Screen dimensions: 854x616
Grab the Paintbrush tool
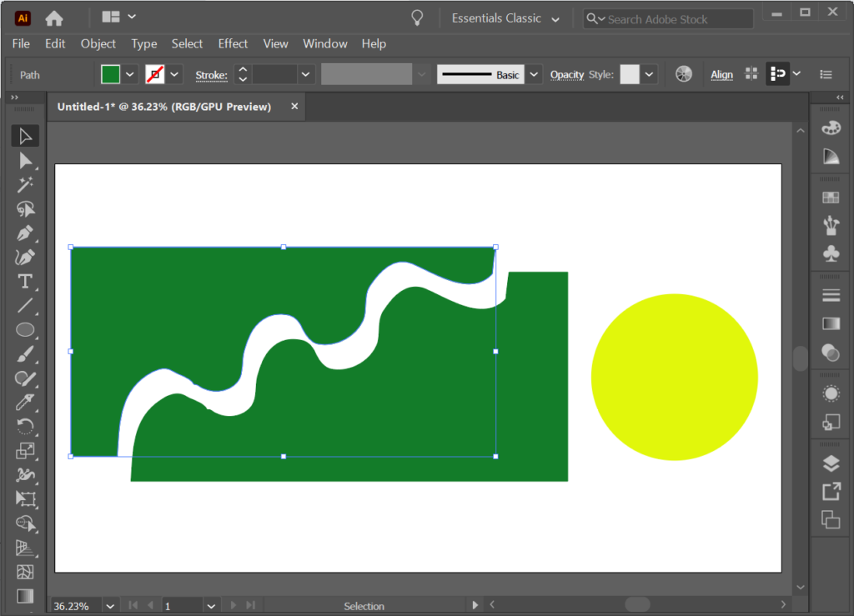pos(24,353)
